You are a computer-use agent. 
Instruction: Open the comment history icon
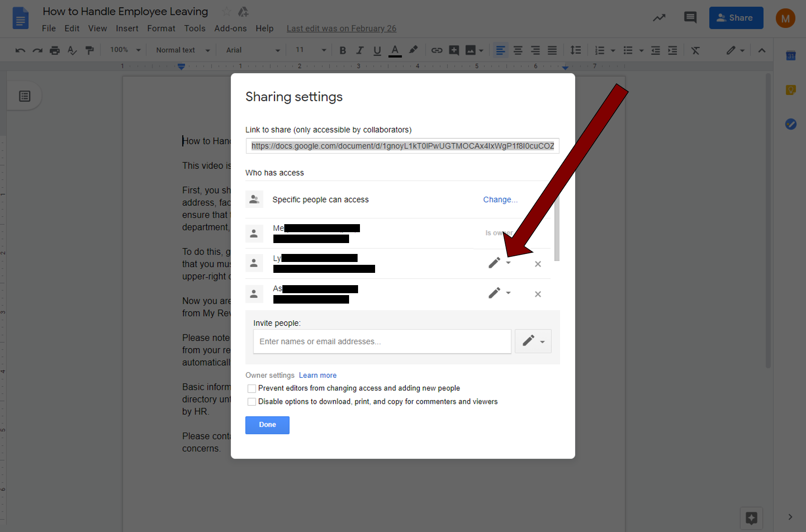click(690, 18)
